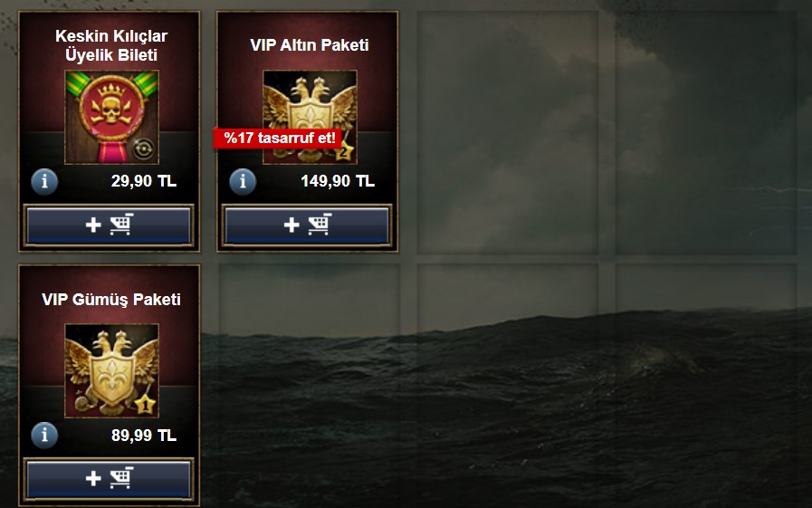Click the recurring subscription icon on skull medal
The image size is (812, 508).
143,149
